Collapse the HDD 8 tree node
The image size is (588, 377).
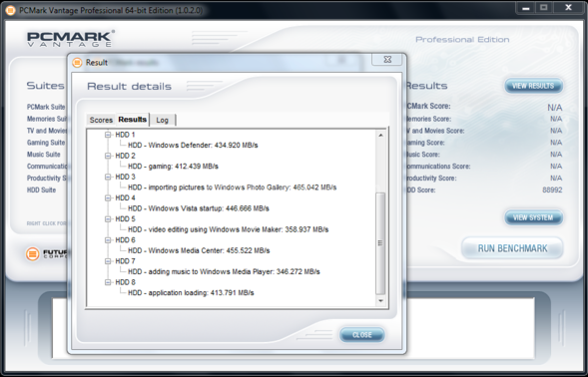(108, 282)
